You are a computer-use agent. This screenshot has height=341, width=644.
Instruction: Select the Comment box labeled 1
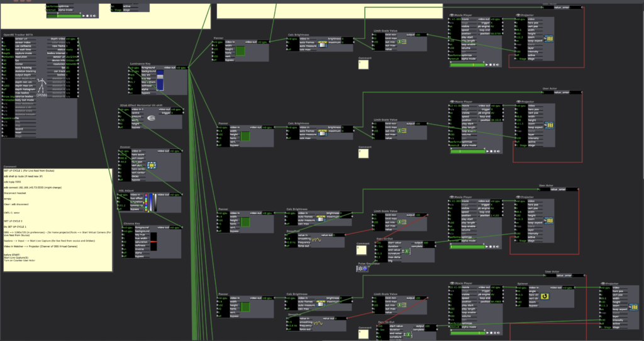pyautogui.click(x=363, y=64)
